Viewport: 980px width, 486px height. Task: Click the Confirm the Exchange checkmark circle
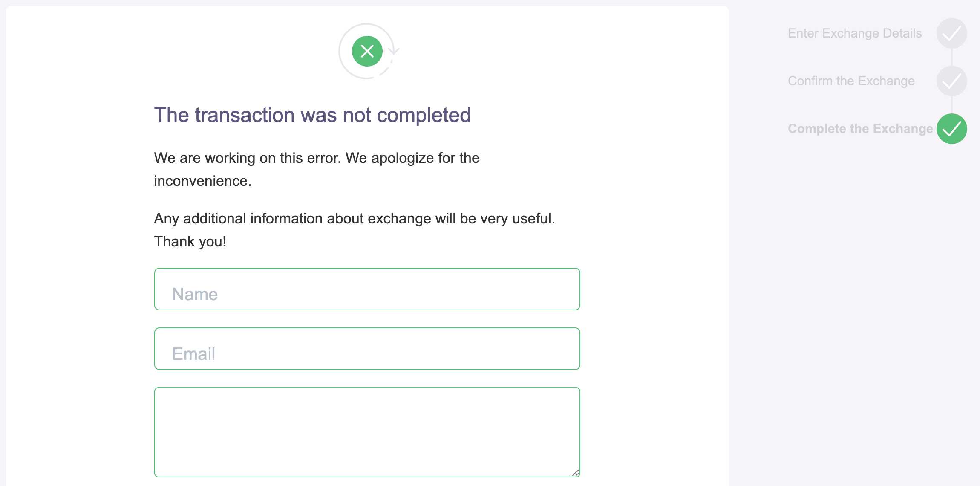tap(951, 81)
